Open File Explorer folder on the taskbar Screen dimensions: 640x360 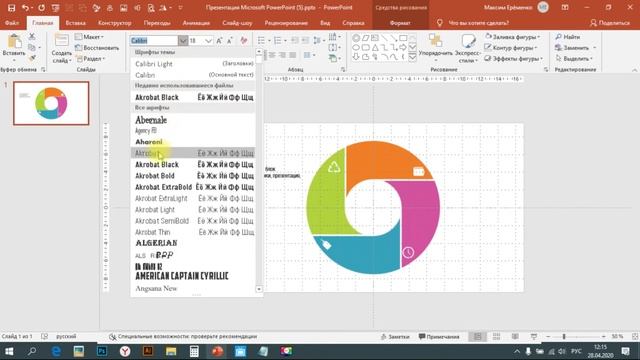[171, 351]
